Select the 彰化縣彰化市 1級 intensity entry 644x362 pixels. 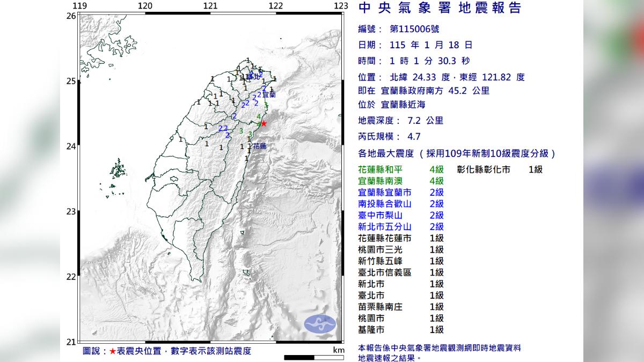coord(500,169)
